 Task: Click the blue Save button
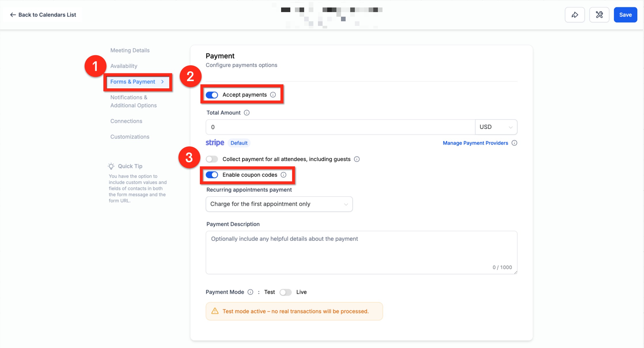coord(625,15)
